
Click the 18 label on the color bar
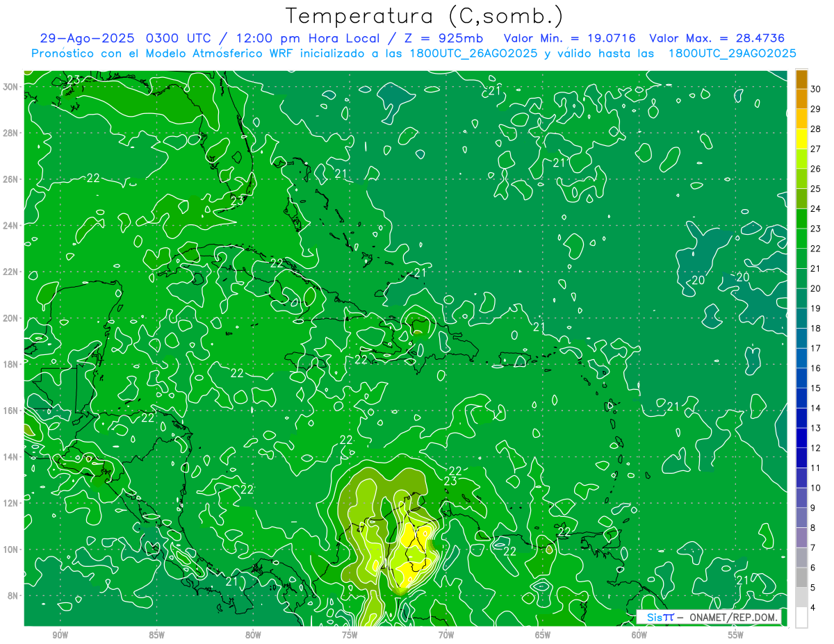click(816, 329)
